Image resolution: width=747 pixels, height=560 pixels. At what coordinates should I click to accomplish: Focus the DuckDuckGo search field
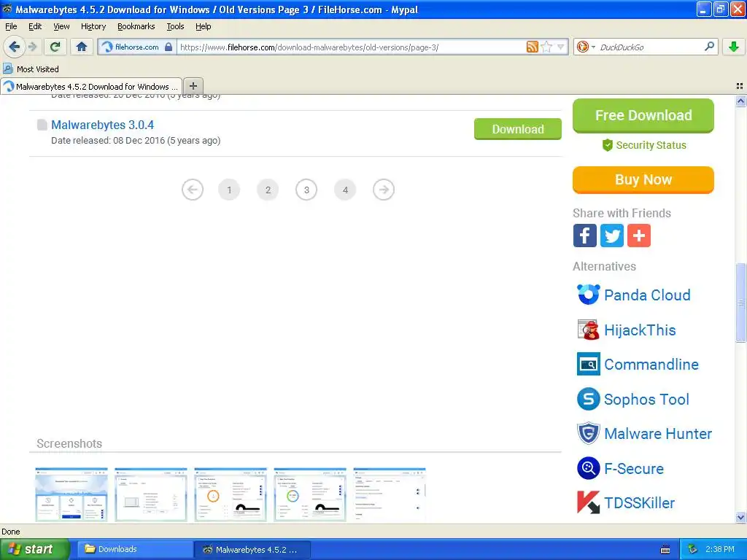point(650,47)
